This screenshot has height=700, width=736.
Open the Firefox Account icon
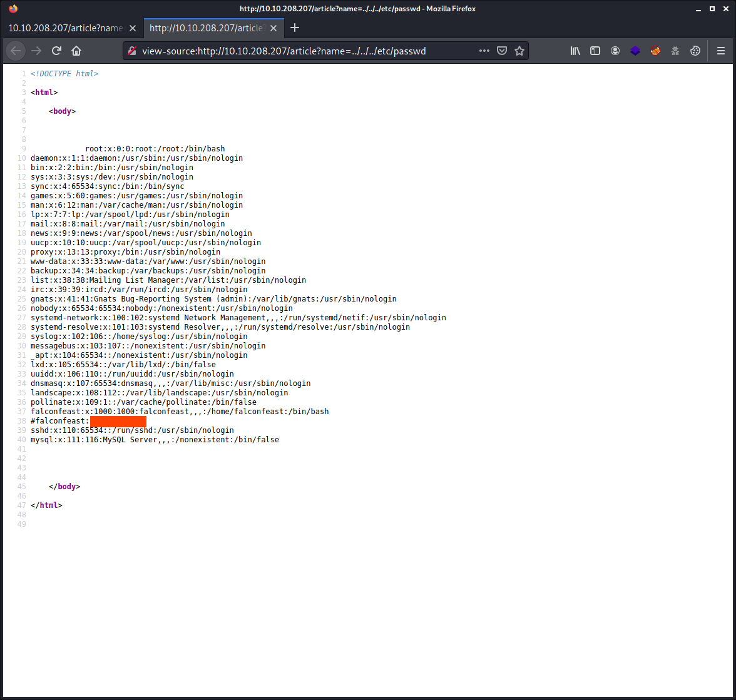(x=615, y=51)
